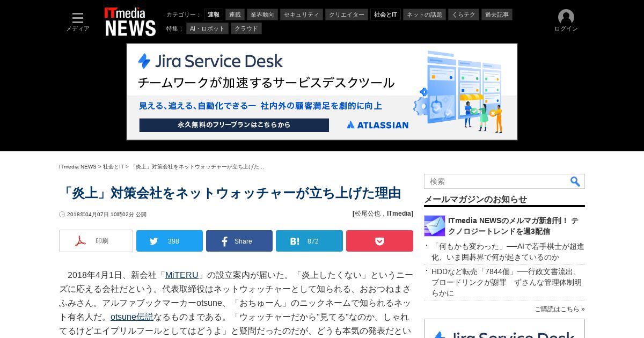Select the セキュリティ category tab
This screenshot has width=644, height=338.
302,14
